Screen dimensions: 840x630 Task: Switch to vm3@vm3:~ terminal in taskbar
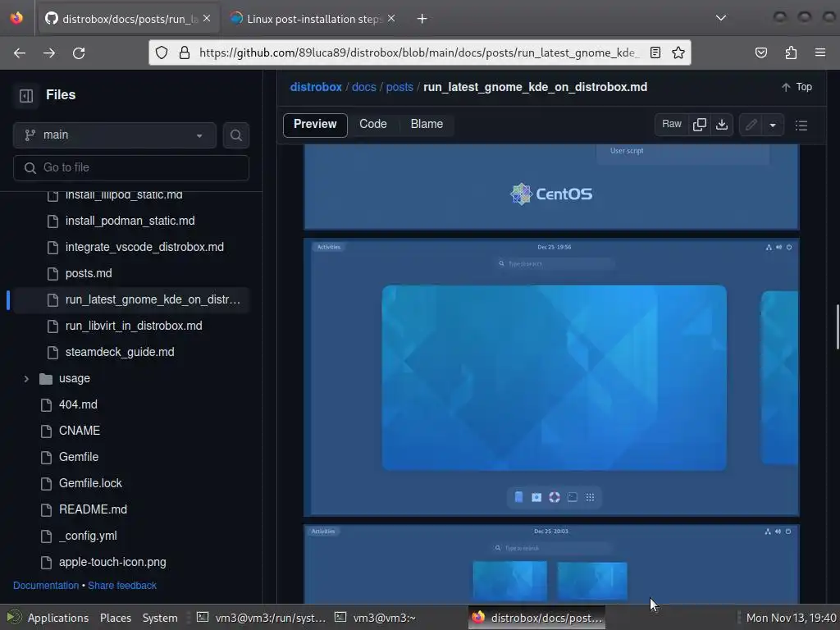375,618
